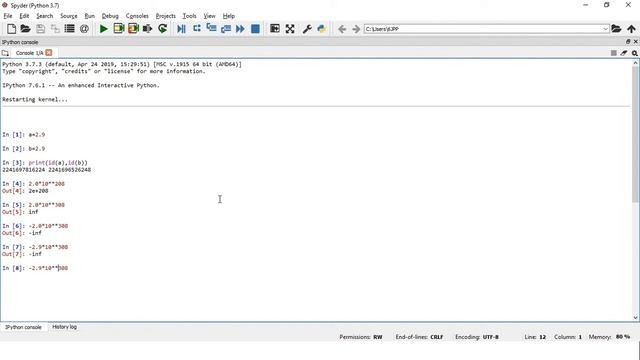Close the IPython console pane

click(x=636, y=42)
